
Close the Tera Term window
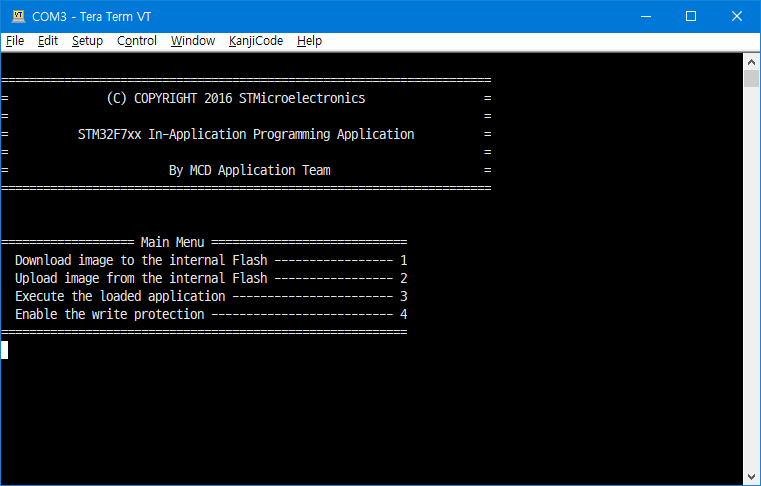pyautogui.click(x=737, y=16)
